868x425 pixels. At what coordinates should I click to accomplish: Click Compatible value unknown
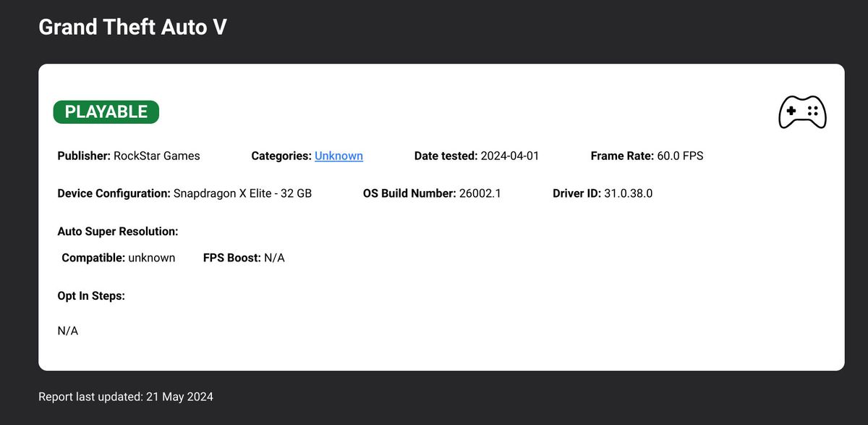coord(152,258)
